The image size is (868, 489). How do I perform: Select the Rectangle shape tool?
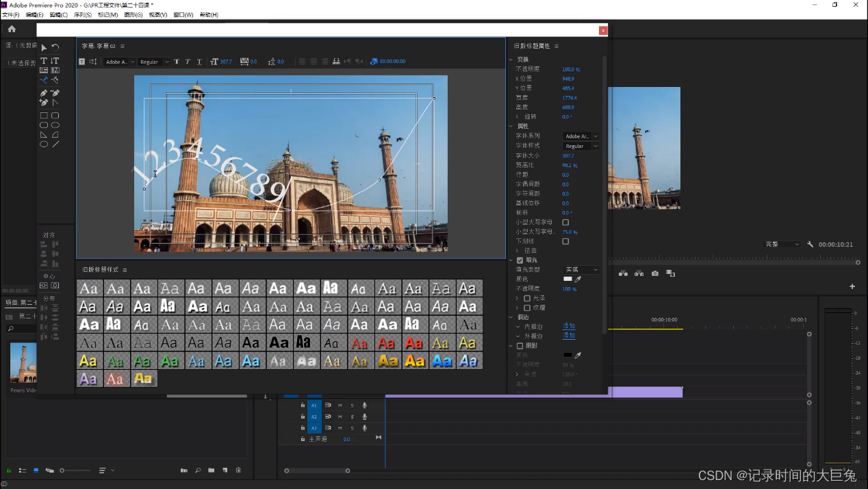click(x=44, y=116)
